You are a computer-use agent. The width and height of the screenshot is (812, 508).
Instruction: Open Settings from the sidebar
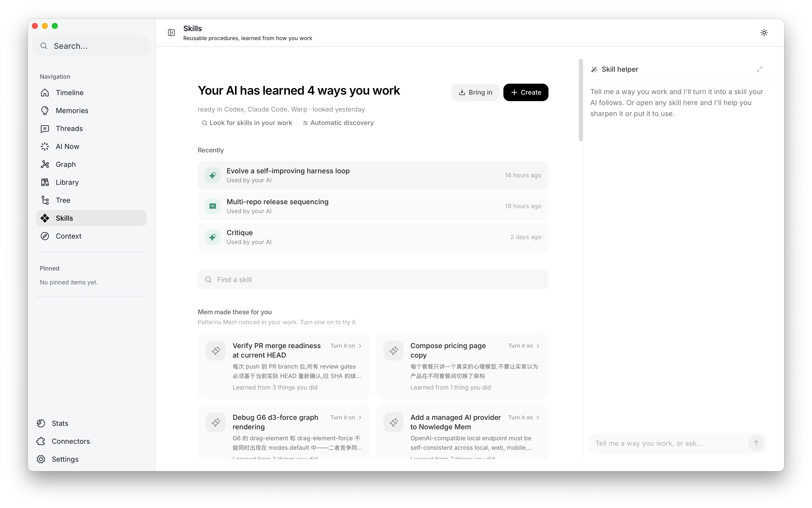[x=91, y=459]
